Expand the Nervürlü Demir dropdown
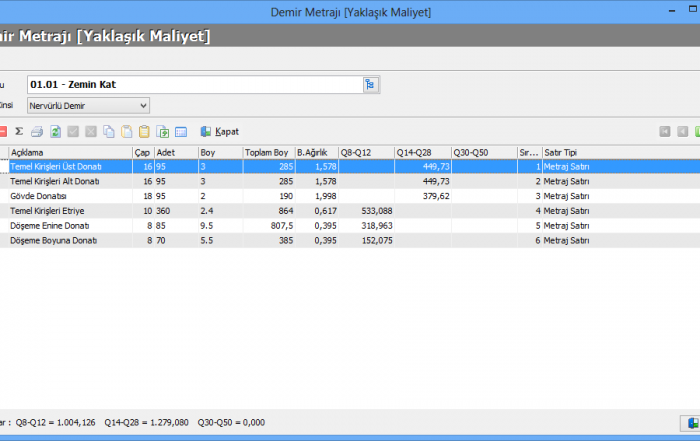The image size is (700, 441). [144, 105]
